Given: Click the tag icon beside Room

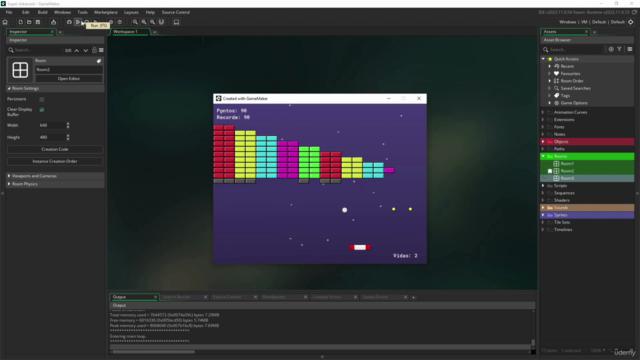Looking at the screenshot, I should click(x=99, y=61).
